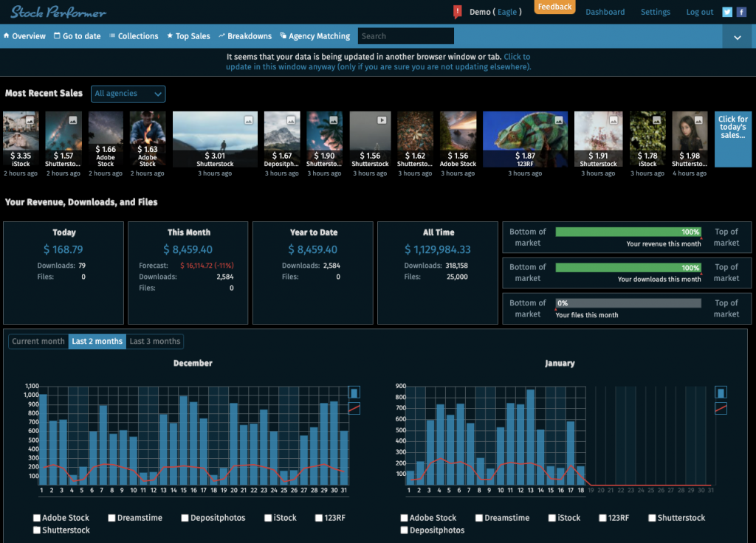Click the January bar chart toggle icon

pyautogui.click(x=721, y=392)
